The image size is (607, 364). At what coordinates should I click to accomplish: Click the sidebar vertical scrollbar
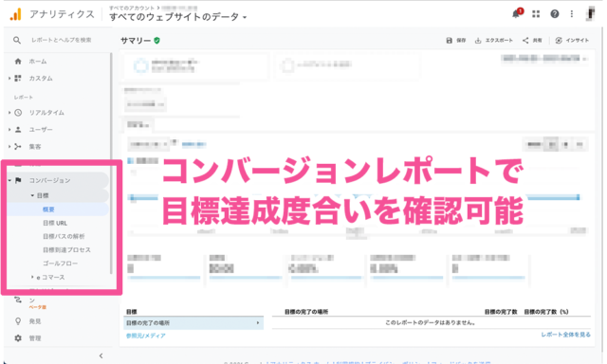click(x=111, y=163)
